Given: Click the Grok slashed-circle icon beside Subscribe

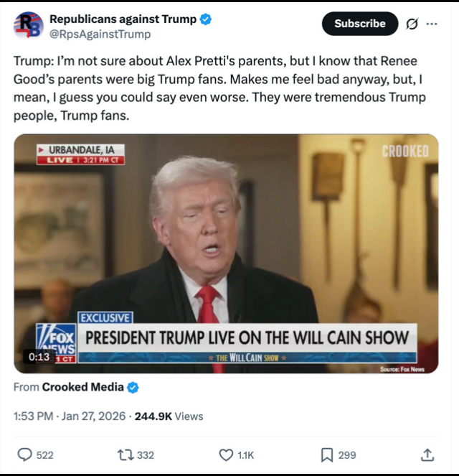Looking at the screenshot, I should [x=412, y=24].
